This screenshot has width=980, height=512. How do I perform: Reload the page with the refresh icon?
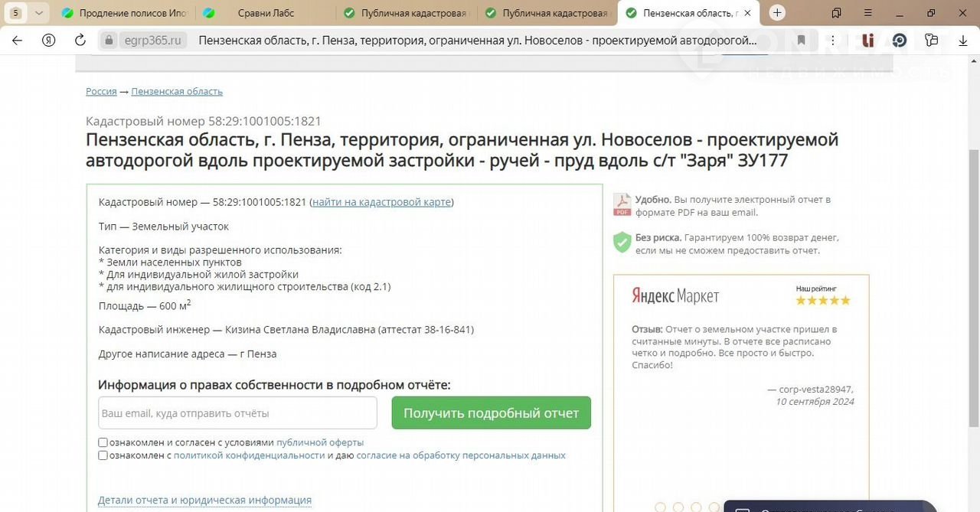coord(80,41)
